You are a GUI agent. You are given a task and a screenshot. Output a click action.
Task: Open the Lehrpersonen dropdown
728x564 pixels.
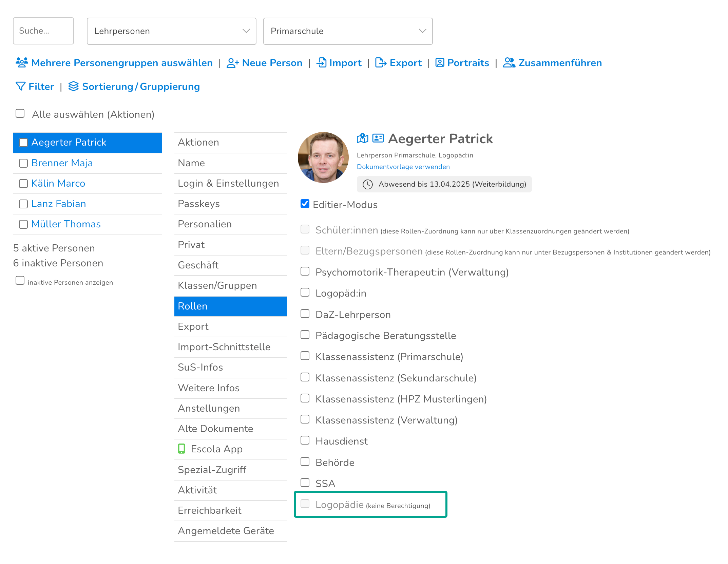tap(171, 31)
